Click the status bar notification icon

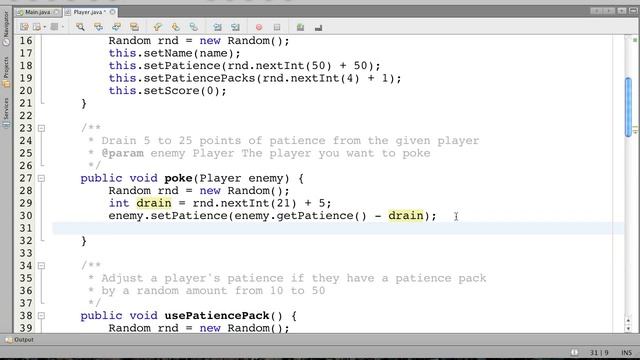tap(574, 352)
